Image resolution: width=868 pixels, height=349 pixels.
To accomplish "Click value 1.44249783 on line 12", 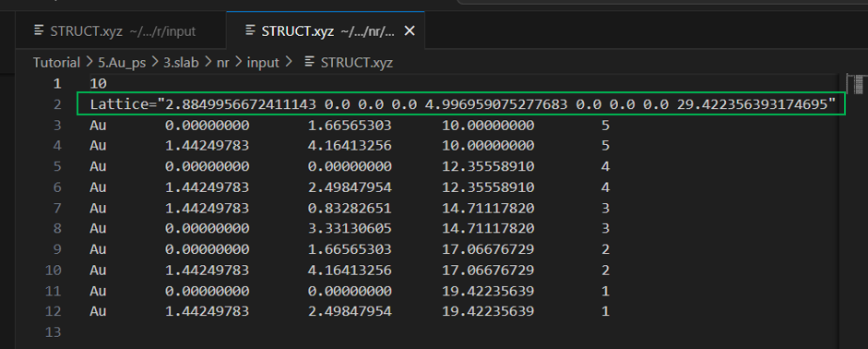I will click(207, 311).
